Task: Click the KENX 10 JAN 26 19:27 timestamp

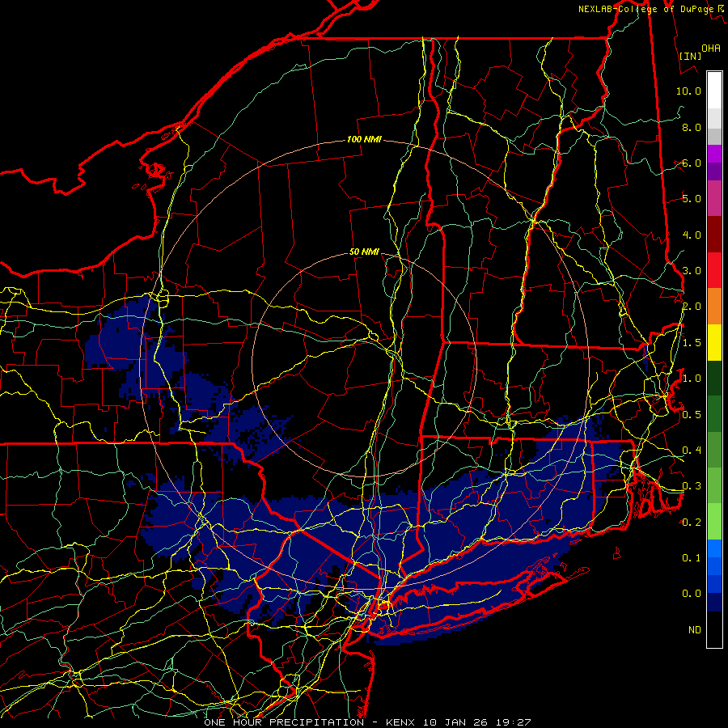Action: point(459,722)
